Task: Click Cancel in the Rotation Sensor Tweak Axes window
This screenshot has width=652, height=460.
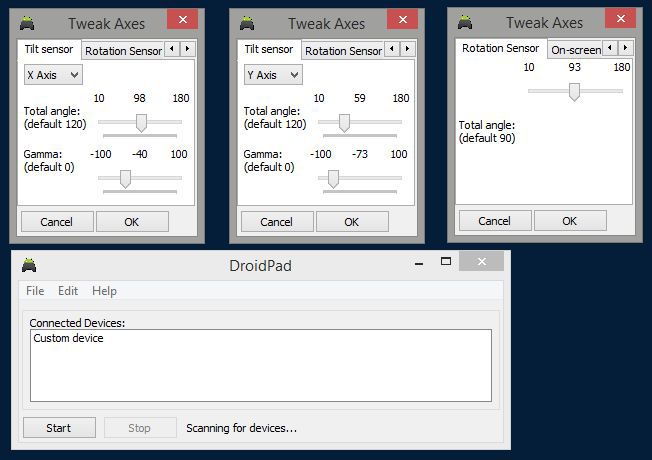Action: 495,221
